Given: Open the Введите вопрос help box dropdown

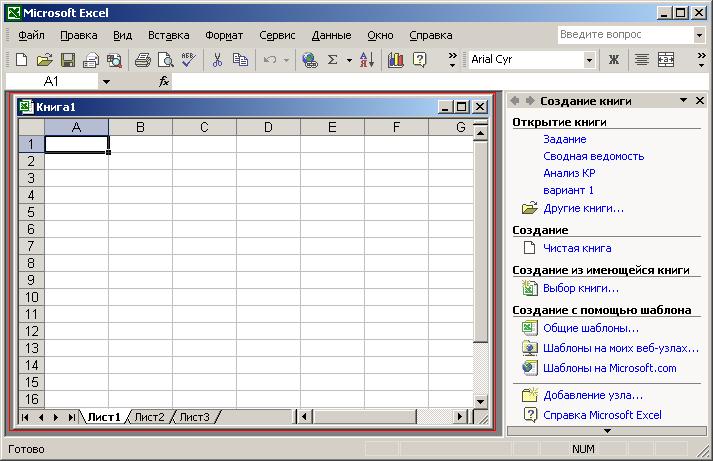Looking at the screenshot, I should [x=699, y=35].
